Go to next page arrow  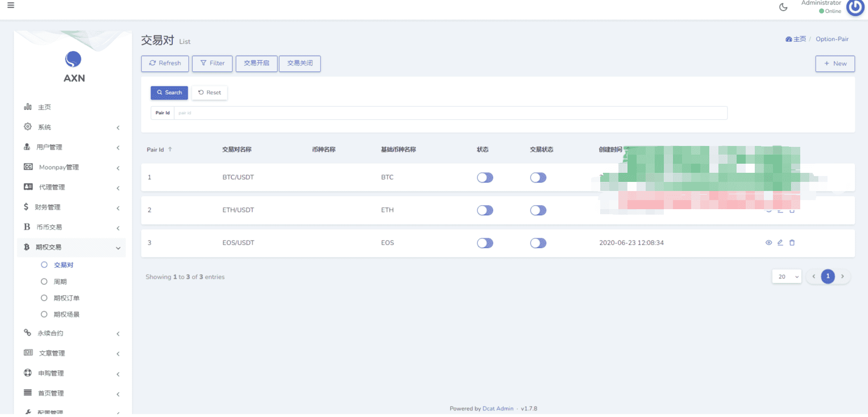pos(843,276)
